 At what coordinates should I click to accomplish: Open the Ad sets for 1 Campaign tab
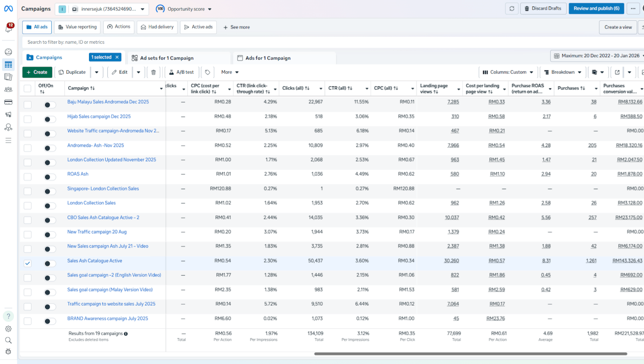(x=180, y=58)
